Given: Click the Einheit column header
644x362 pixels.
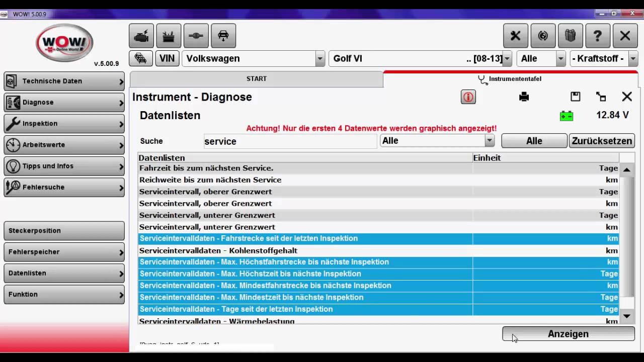Looking at the screenshot, I should [546, 158].
